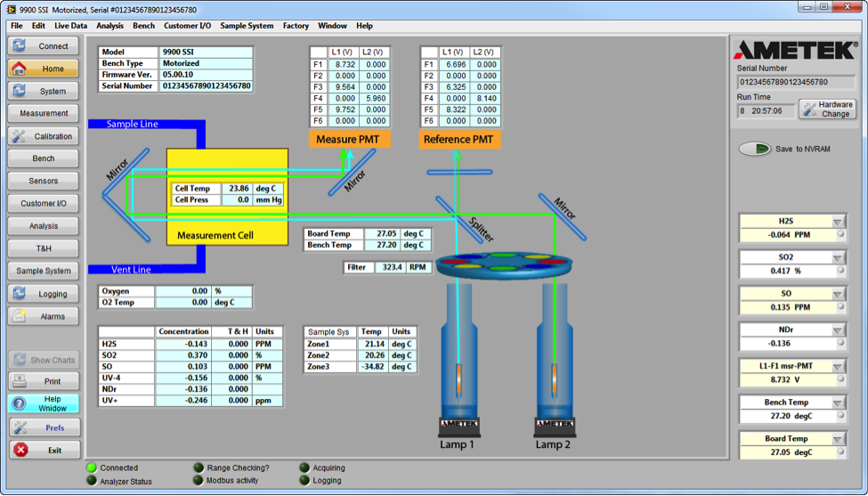Open the File menu

pos(17,26)
